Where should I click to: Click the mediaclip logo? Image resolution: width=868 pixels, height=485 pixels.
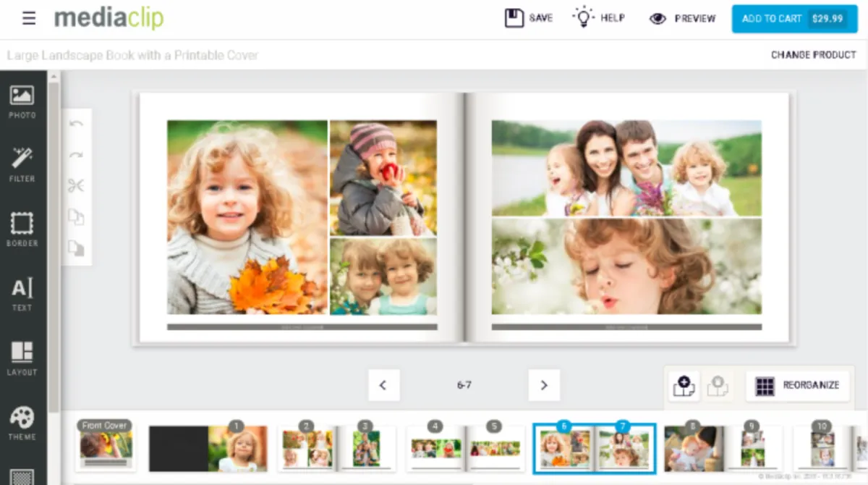(x=109, y=18)
